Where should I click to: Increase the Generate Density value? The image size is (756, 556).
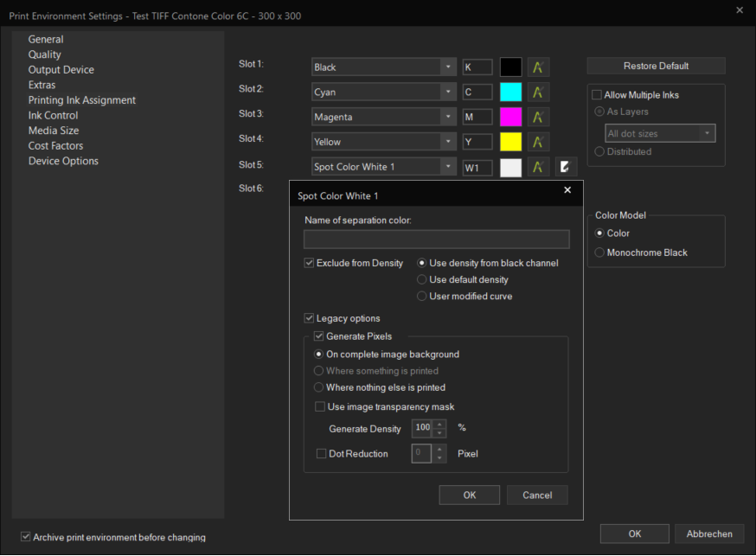[439, 424]
